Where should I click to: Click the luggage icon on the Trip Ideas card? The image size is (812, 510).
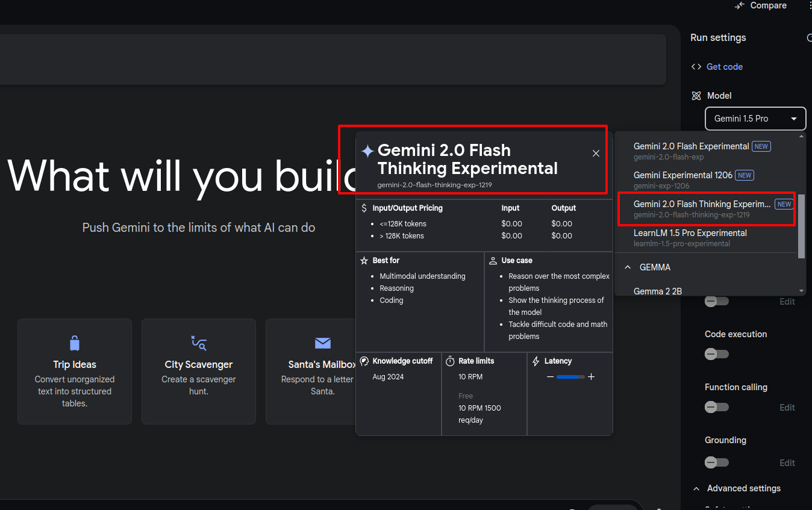click(x=75, y=344)
